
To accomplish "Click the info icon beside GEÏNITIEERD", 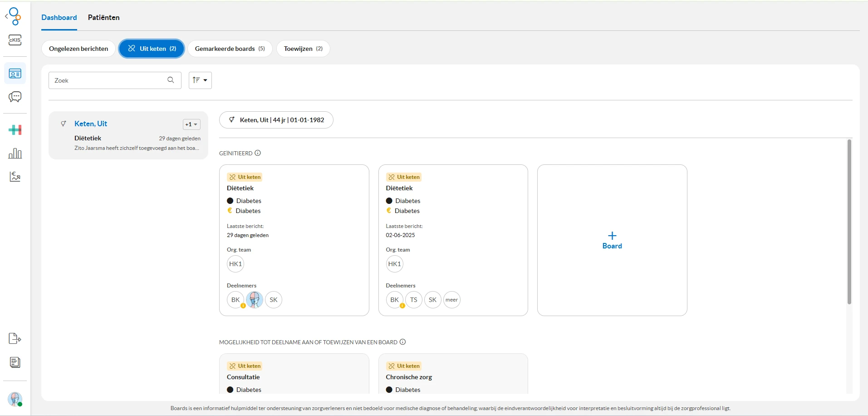I will tap(258, 153).
